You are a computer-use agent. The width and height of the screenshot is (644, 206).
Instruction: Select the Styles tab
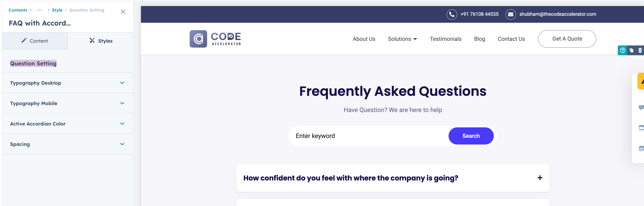(x=101, y=41)
